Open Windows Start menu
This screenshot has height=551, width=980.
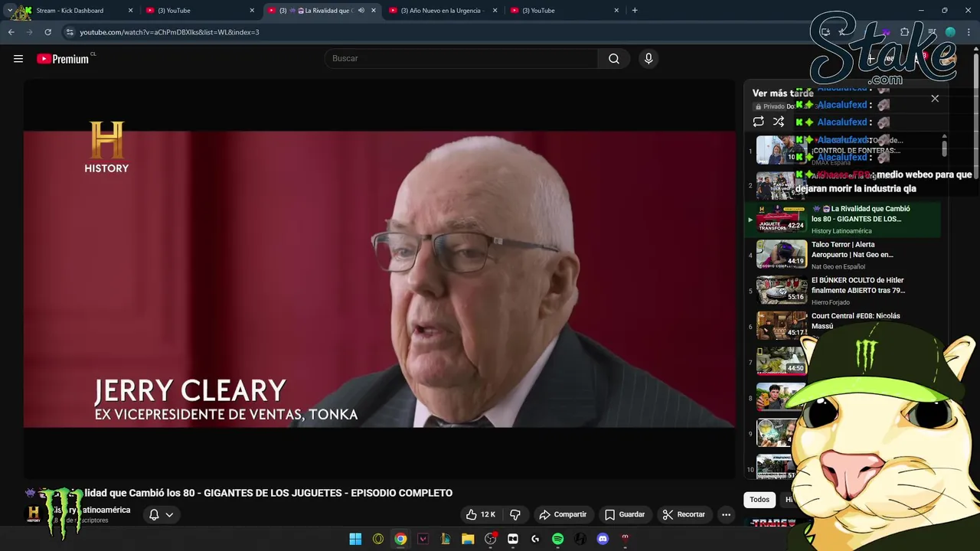point(355,539)
